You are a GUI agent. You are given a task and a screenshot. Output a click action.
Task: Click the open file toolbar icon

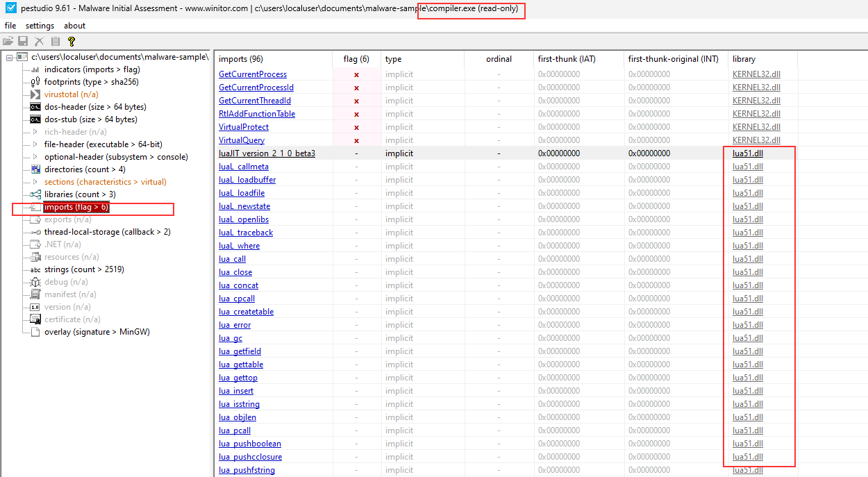(8, 42)
